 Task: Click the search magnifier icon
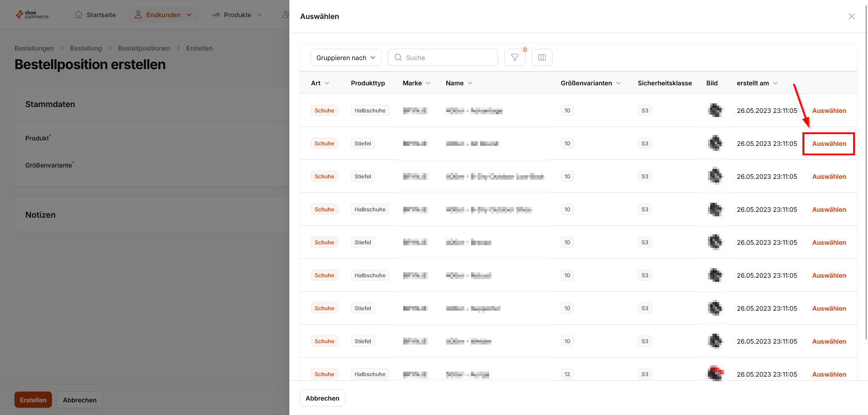398,57
